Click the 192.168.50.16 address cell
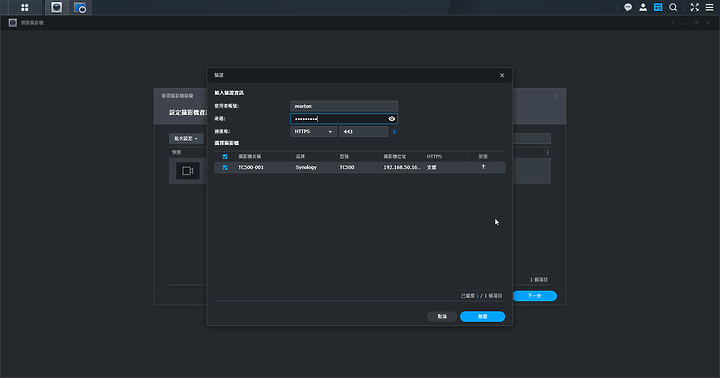720x378 pixels. coord(402,168)
